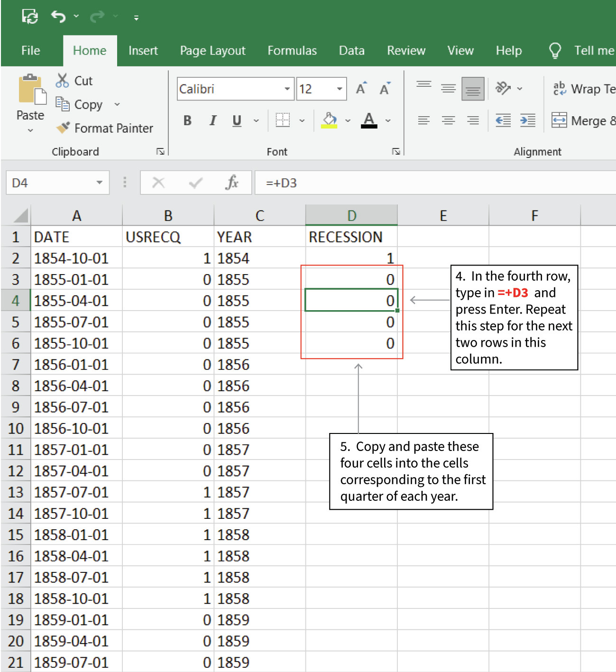616x672 pixels.
Task: Select the Copy icon
Action: coord(62,104)
